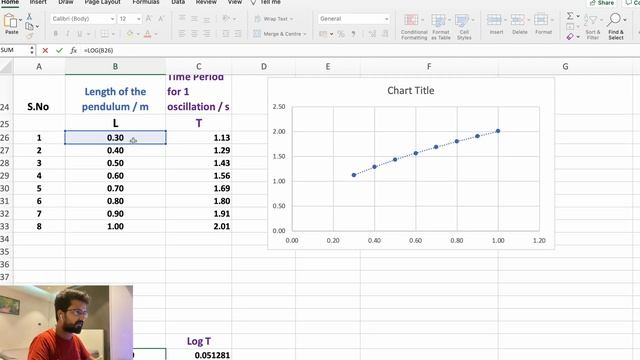Open the Merge & Centre dropdown arrow
Screen dimensions: 640x360
[x=305, y=34]
